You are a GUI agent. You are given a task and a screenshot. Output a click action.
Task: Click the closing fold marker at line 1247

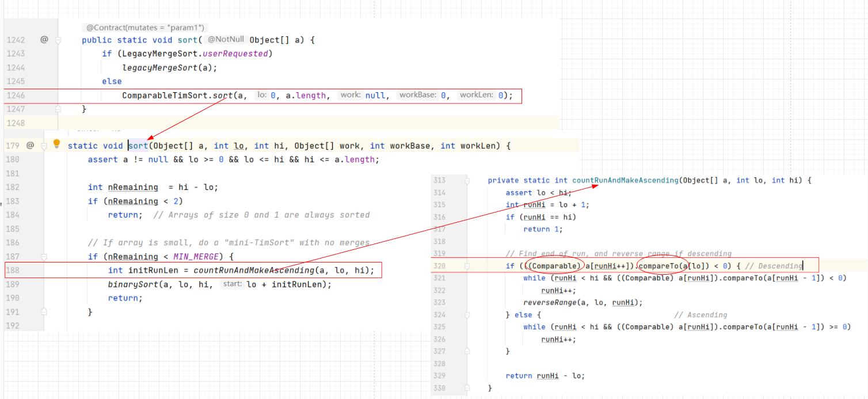(x=58, y=109)
